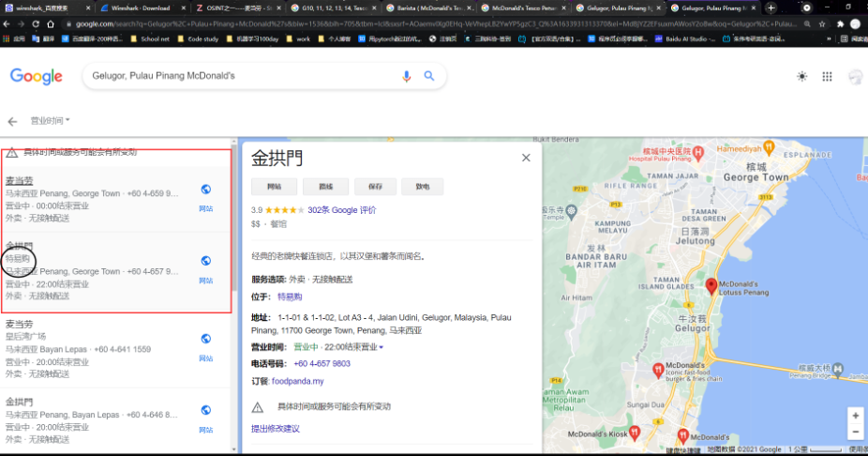Open the 阅读清单 reading list
This screenshot has width=868, height=456.
coord(853,38)
